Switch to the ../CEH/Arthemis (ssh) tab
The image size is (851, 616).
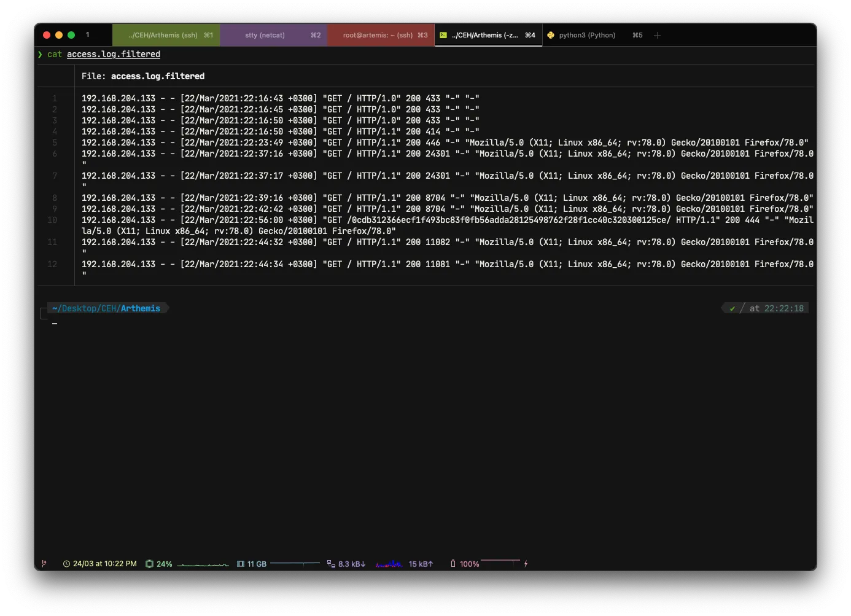(x=166, y=36)
